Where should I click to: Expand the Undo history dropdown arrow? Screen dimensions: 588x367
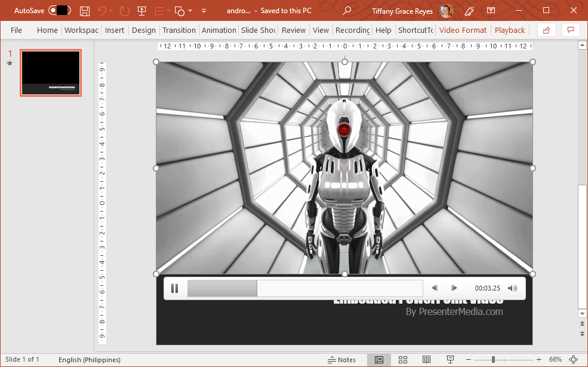tap(112, 11)
